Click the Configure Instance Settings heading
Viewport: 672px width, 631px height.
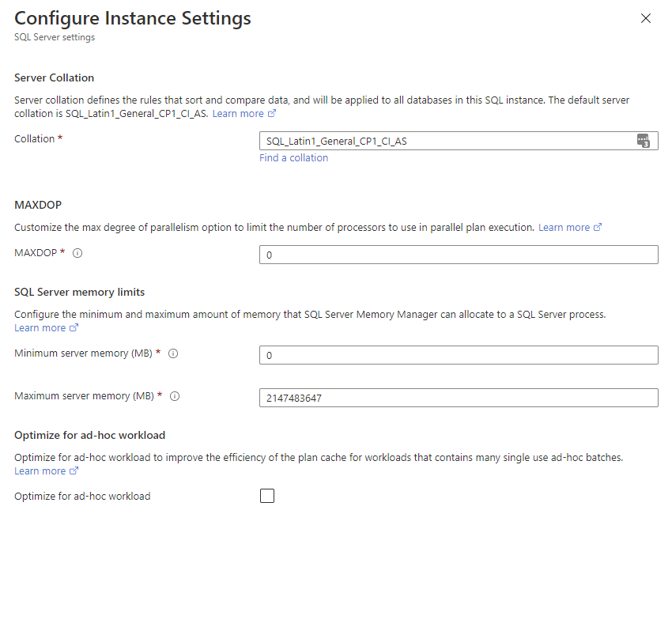[132, 17]
